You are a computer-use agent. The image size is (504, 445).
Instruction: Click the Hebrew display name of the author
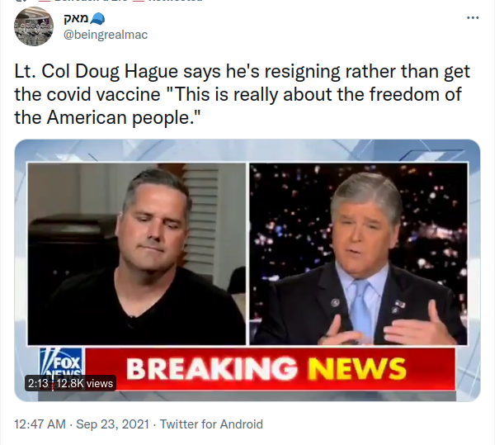click(x=76, y=19)
